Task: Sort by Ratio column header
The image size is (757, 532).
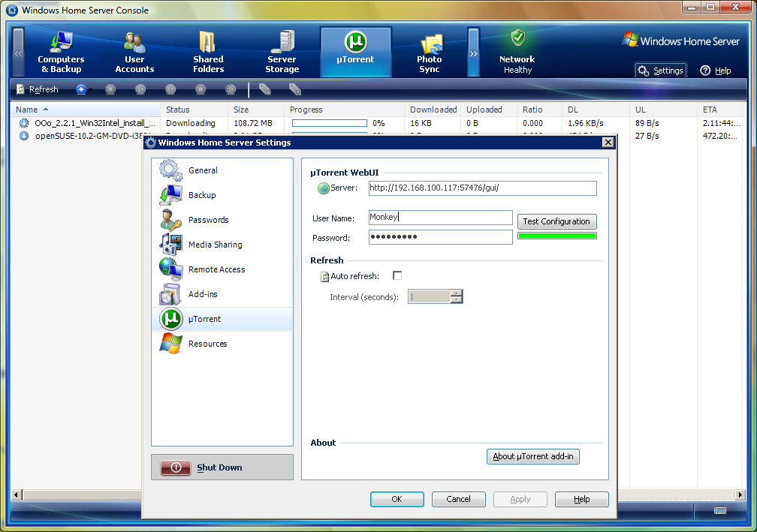Action: pyautogui.click(x=539, y=110)
